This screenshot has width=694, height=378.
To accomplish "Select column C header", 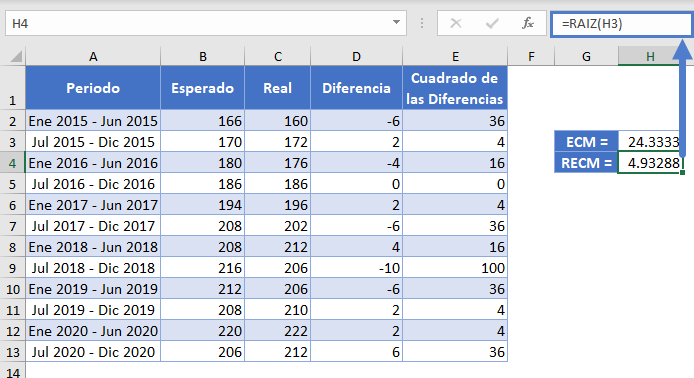I will pos(278,56).
